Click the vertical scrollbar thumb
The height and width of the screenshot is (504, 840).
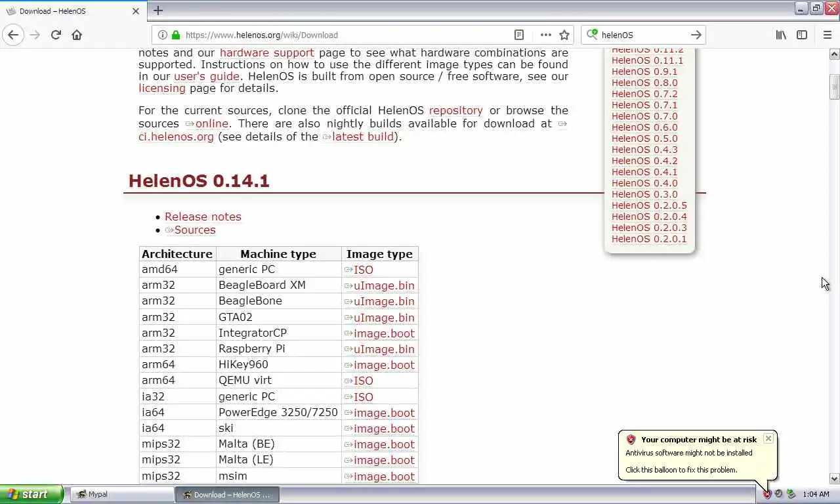(x=834, y=87)
